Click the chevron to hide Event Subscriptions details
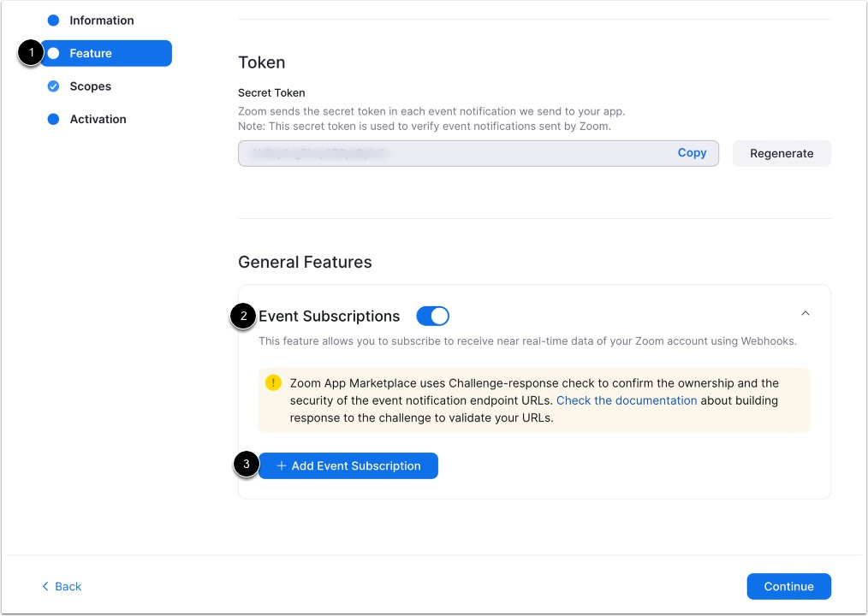The image size is (868, 616). click(x=805, y=313)
